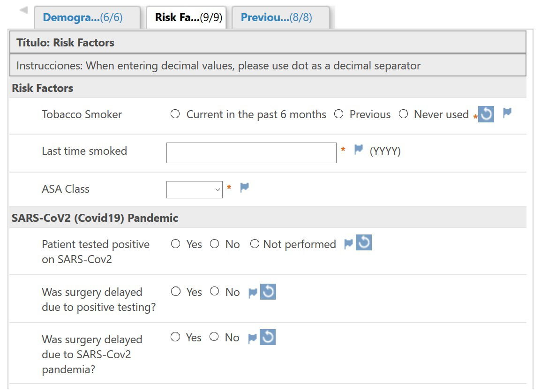Open the ASA Class dropdown
541x392 pixels.
pos(194,189)
